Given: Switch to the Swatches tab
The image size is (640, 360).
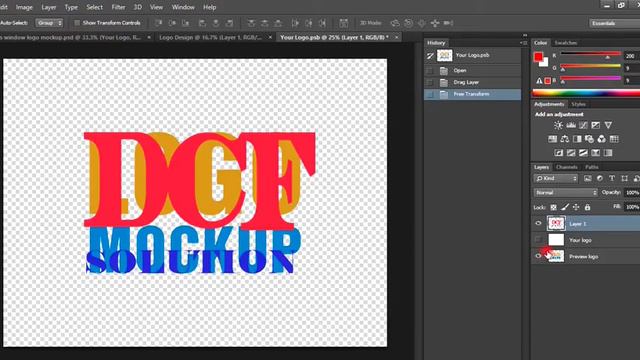Looking at the screenshot, I should pos(566,43).
